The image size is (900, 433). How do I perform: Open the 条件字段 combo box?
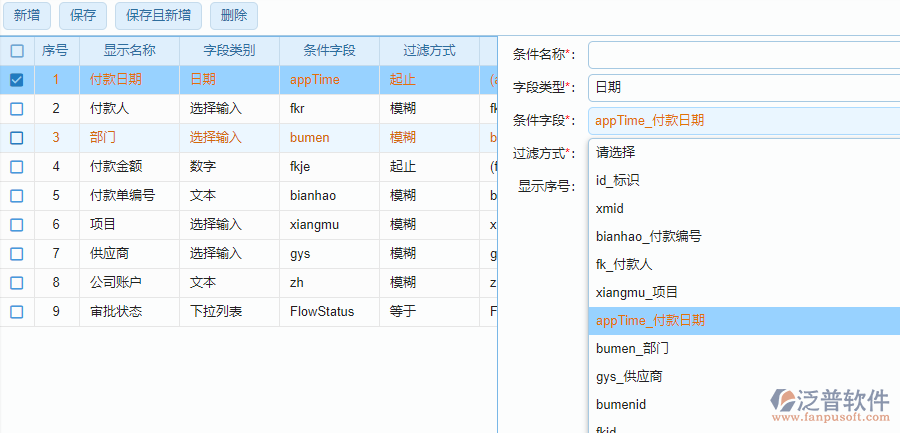744,121
